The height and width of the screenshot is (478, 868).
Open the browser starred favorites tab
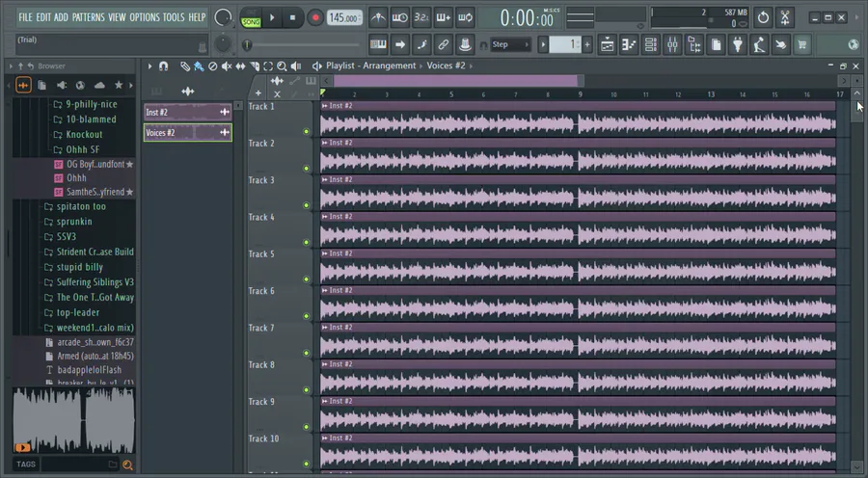pyautogui.click(x=119, y=85)
